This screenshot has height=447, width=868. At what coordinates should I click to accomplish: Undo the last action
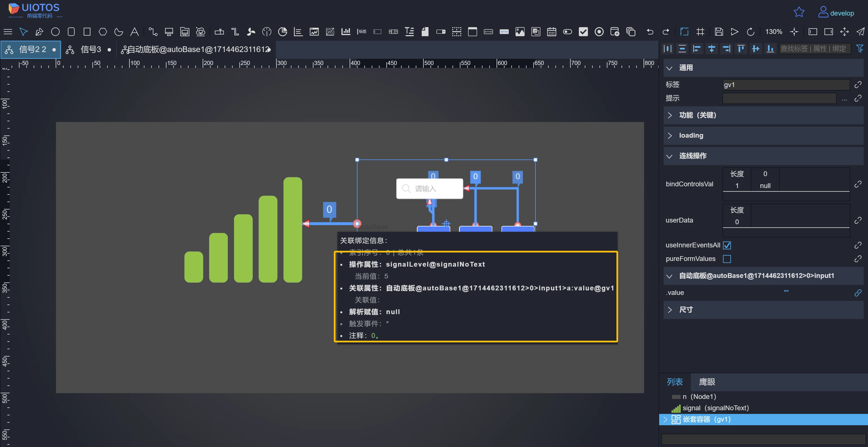(x=650, y=32)
